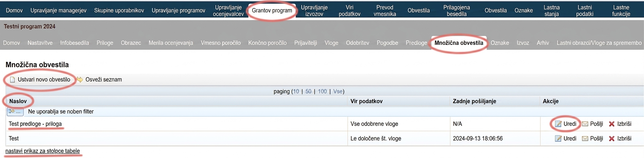Click the edit pencil icon in the 2024-09-13 row

point(558,139)
